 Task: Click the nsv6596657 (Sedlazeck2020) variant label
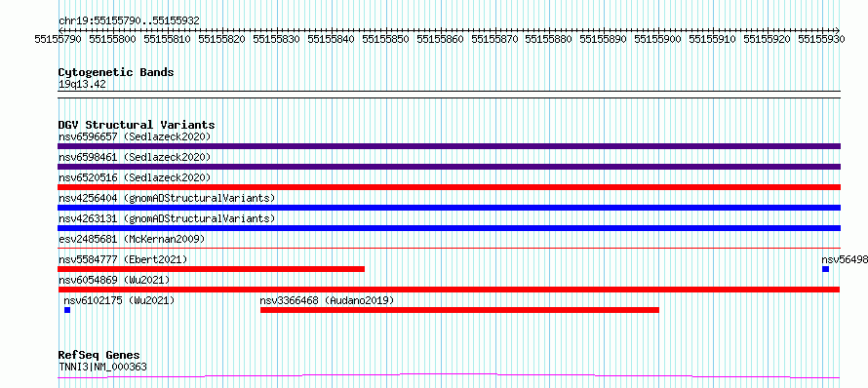coord(135,136)
